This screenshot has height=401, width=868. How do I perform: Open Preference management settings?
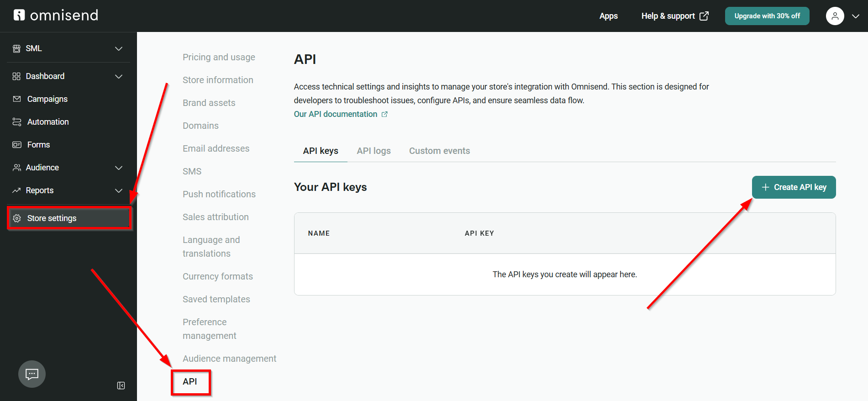tap(210, 329)
